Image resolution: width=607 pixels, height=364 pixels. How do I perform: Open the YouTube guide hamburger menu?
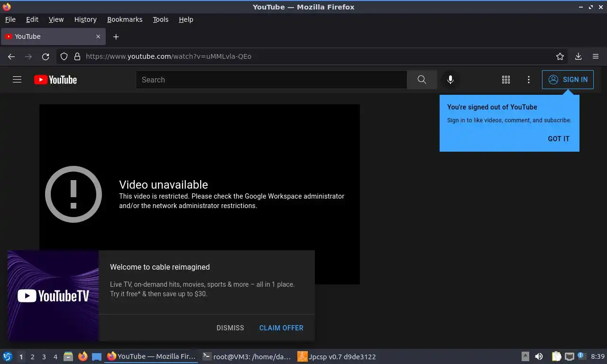pos(17,80)
